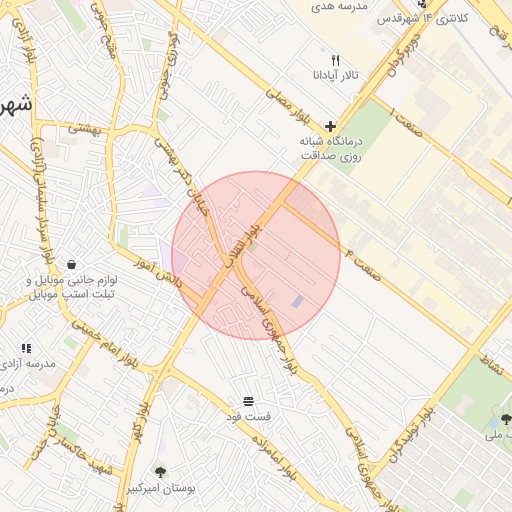Click the بلوار انقلاب street label

click(243, 245)
